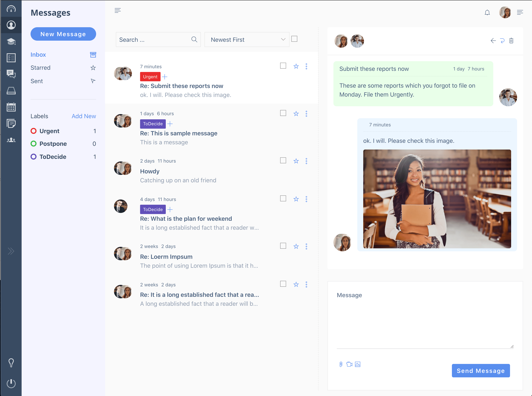Image resolution: width=532 pixels, height=396 pixels.
Task: Switch to the Starred folder
Action: [x=40, y=68]
